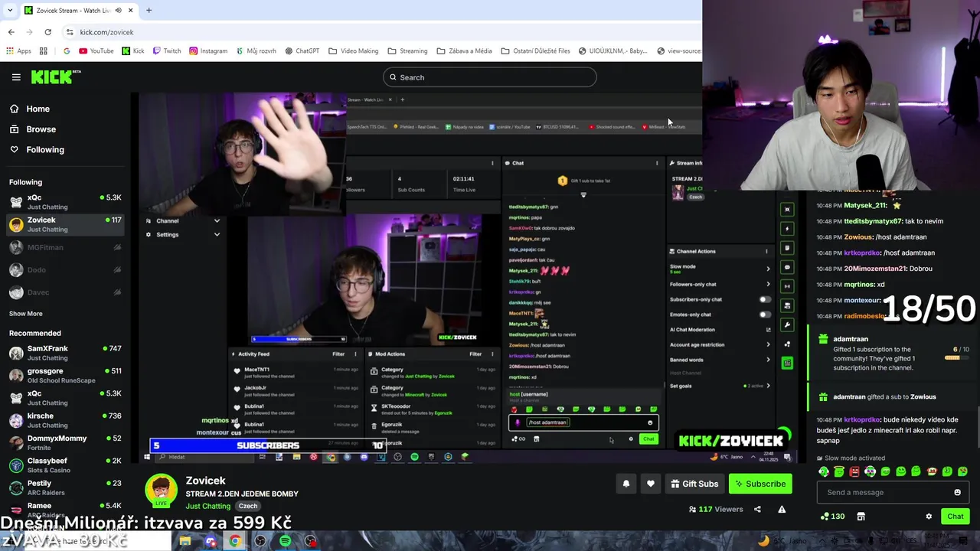
Task: Open the channel shop icon below chat
Action: (x=861, y=517)
